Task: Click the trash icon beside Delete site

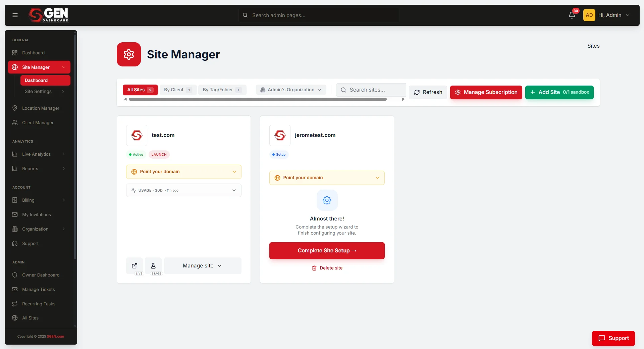Action: tap(314, 268)
